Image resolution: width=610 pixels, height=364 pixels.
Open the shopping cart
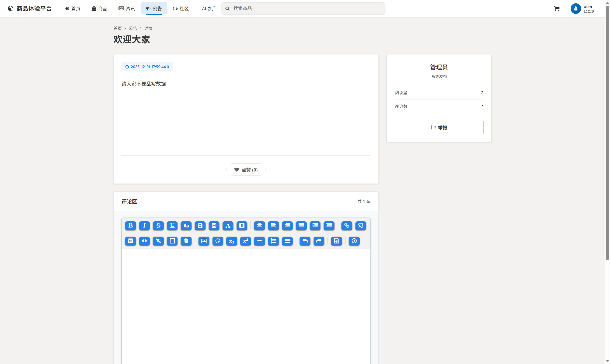557,8
